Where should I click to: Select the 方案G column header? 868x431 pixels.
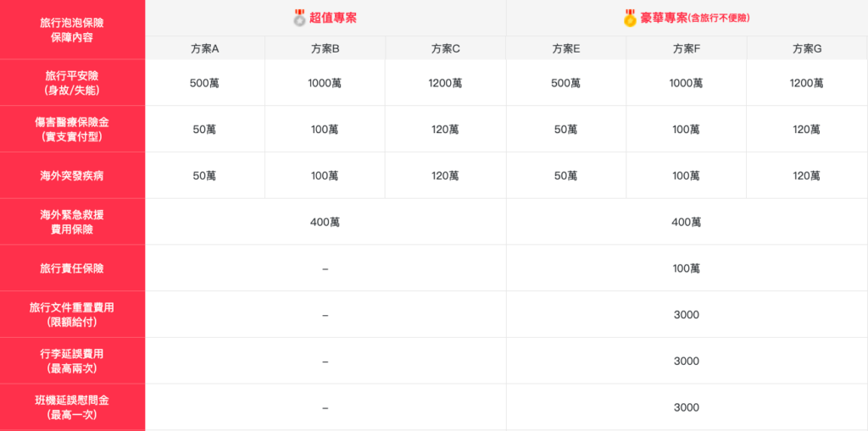point(806,49)
